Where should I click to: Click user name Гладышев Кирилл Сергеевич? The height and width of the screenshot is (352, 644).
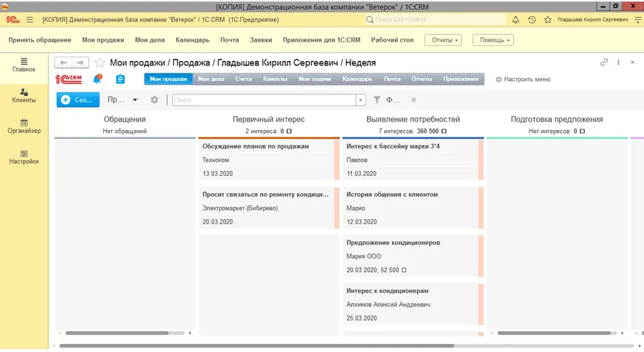[x=593, y=20]
